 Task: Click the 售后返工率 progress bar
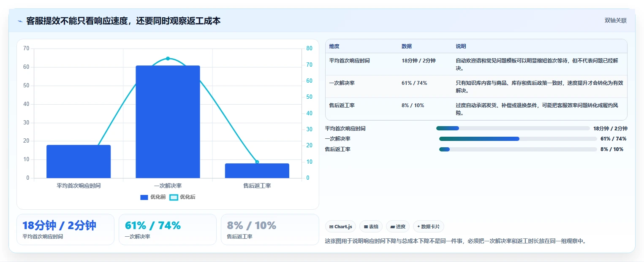518,149
